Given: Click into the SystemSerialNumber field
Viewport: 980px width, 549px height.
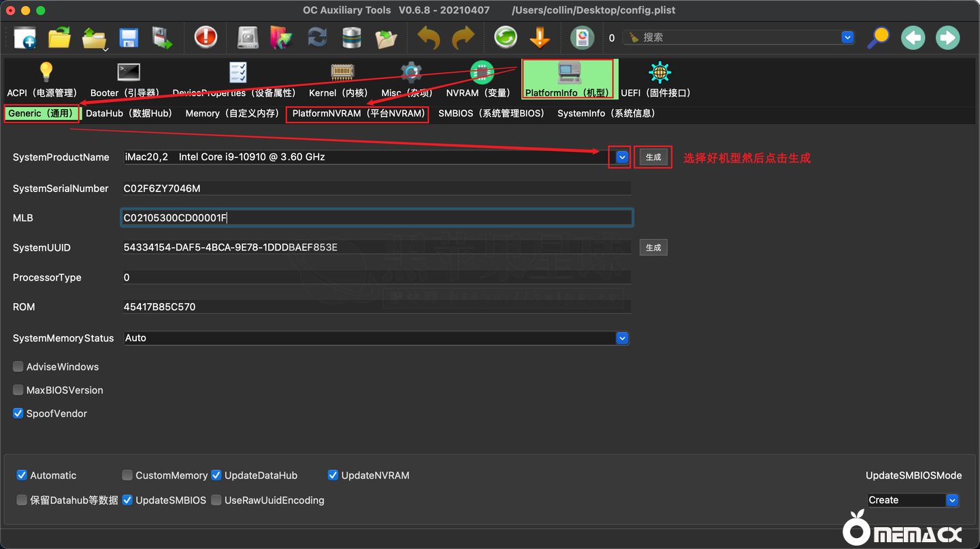Looking at the screenshot, I should point(376,189).
